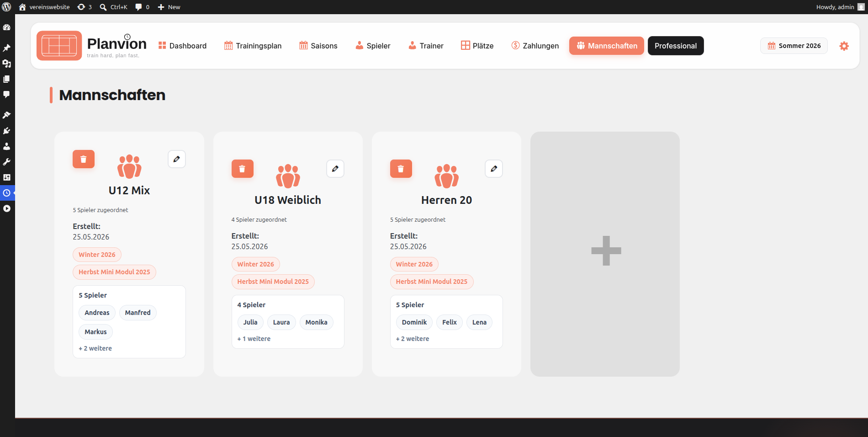Open comments indicator in admin bar

[143, 7]
